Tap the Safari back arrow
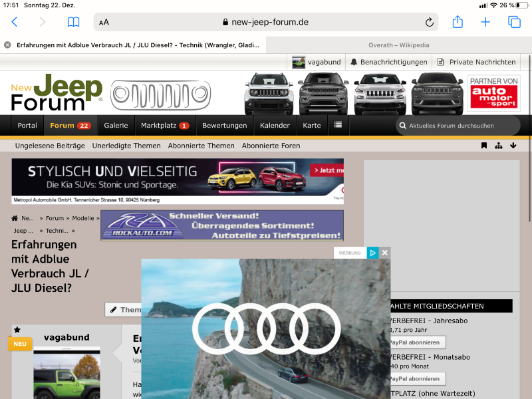 coord(15,22)
